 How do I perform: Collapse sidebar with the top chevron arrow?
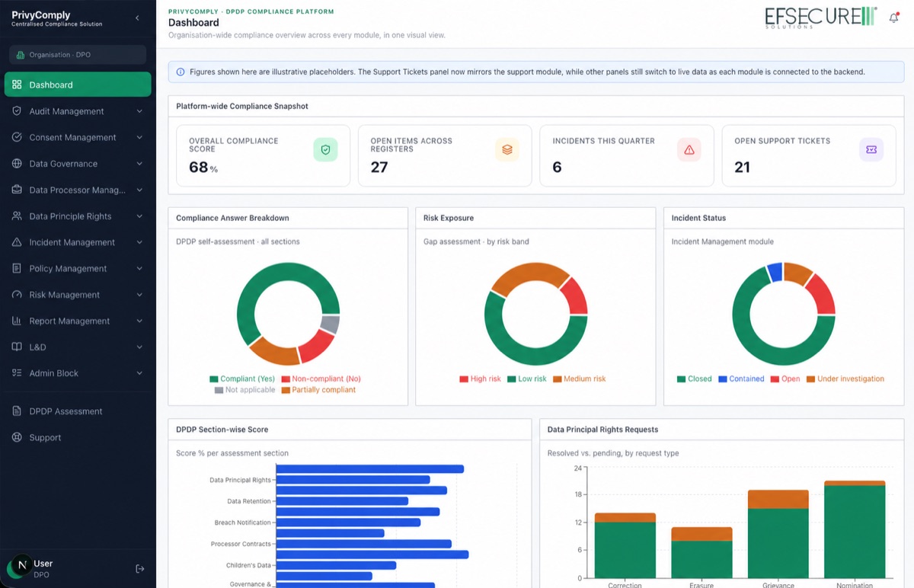click(137, 18)
